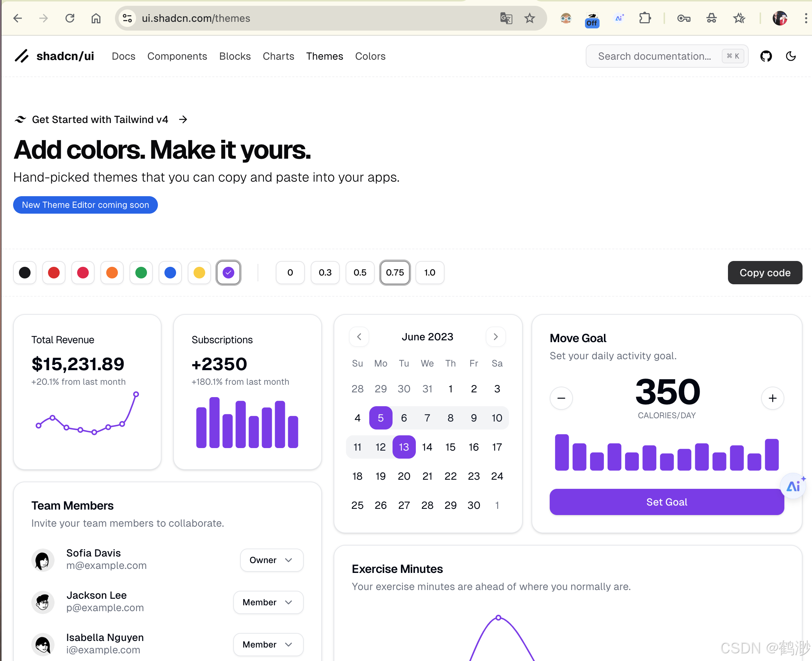Select radius 0.5 option

point(359,273)
